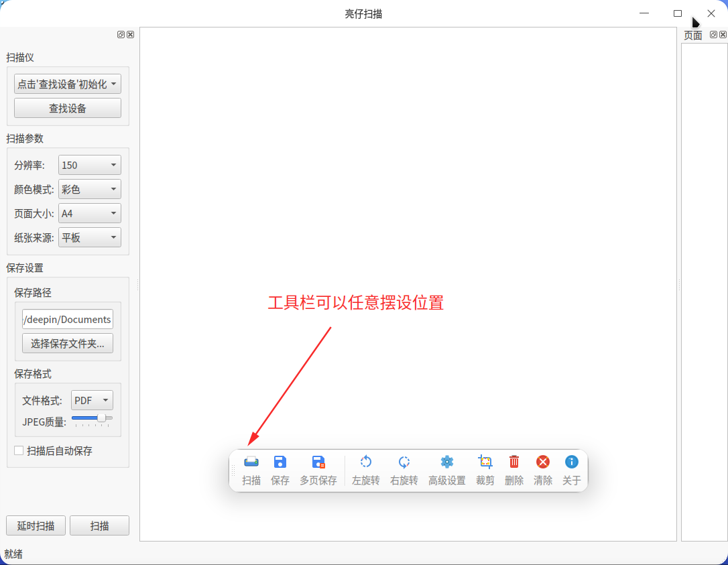Click the 扫描 button beside 延时扫描
Image resolution: width=728 pixels, height=565 pixels.
pyautogui.click(x=99, y=525)
